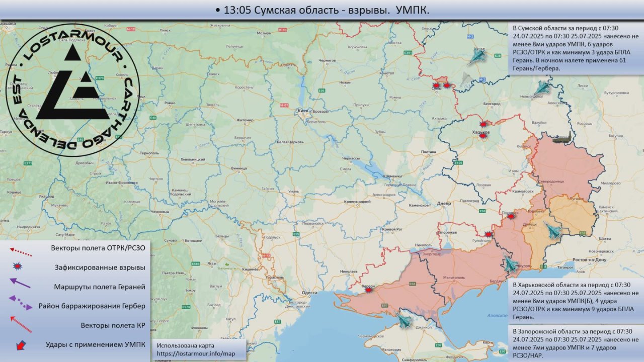Click legend text 'Удары с применением УМПК'
The height and width of the screenshot is (362, 644).
[96, 344]
